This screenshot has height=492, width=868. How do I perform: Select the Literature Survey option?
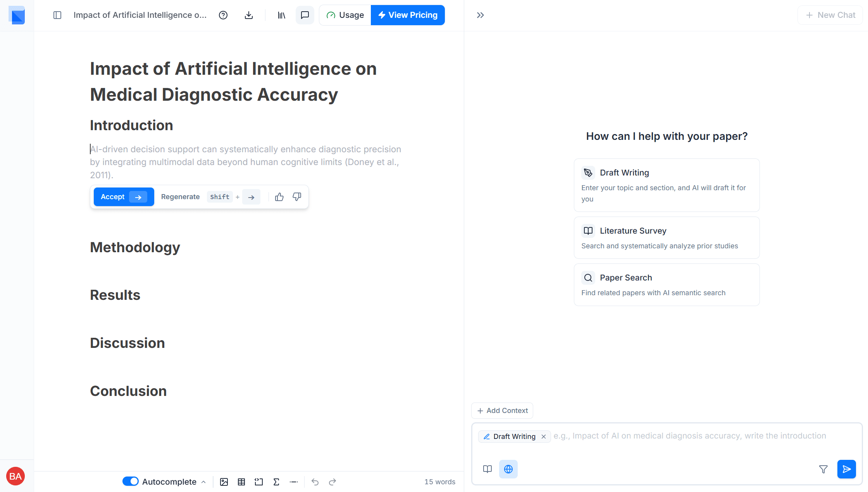666,237
